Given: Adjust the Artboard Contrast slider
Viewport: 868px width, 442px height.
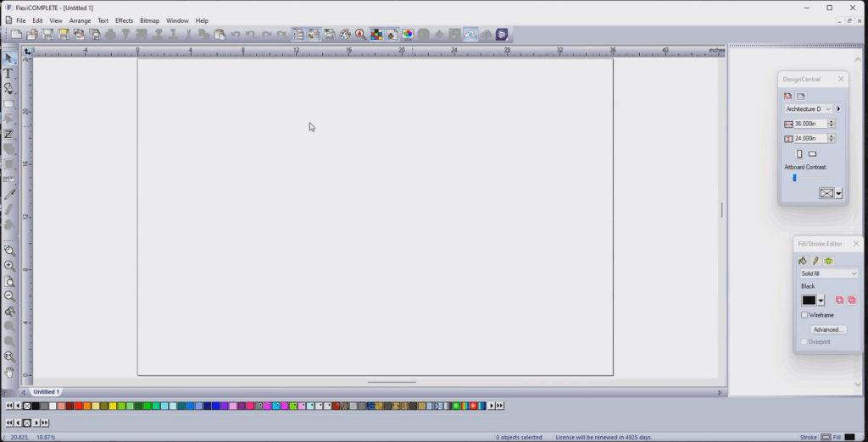Looking at the screenshot, I should (x=795, y=178).
